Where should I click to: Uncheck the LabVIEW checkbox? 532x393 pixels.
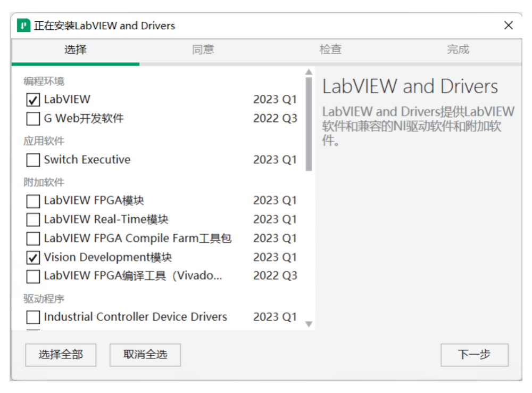coord(33,100)
